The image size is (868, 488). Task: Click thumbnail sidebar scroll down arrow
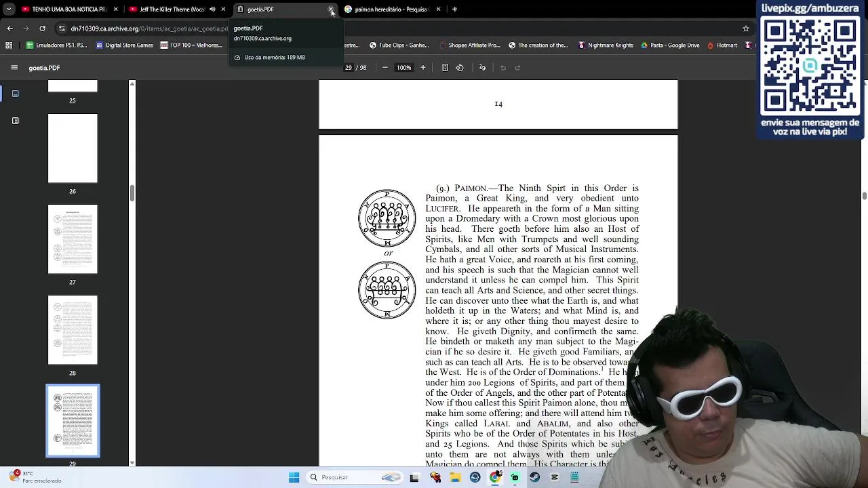tap(132, 463)
